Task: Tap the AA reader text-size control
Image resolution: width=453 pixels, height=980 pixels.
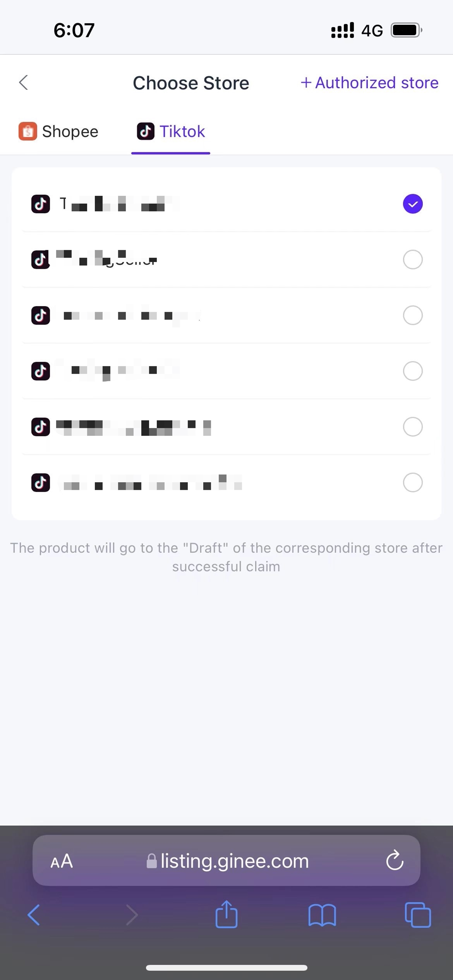Action: (x=62, y=861)
